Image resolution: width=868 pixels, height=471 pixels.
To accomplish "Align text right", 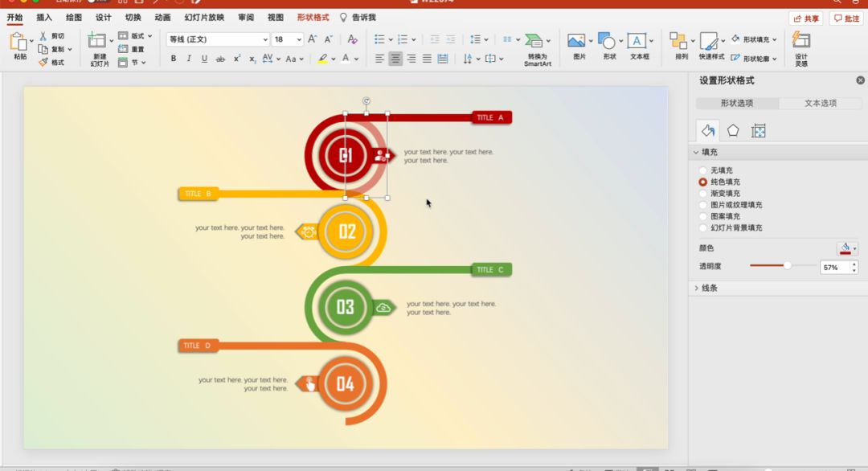I will point(411,59).
